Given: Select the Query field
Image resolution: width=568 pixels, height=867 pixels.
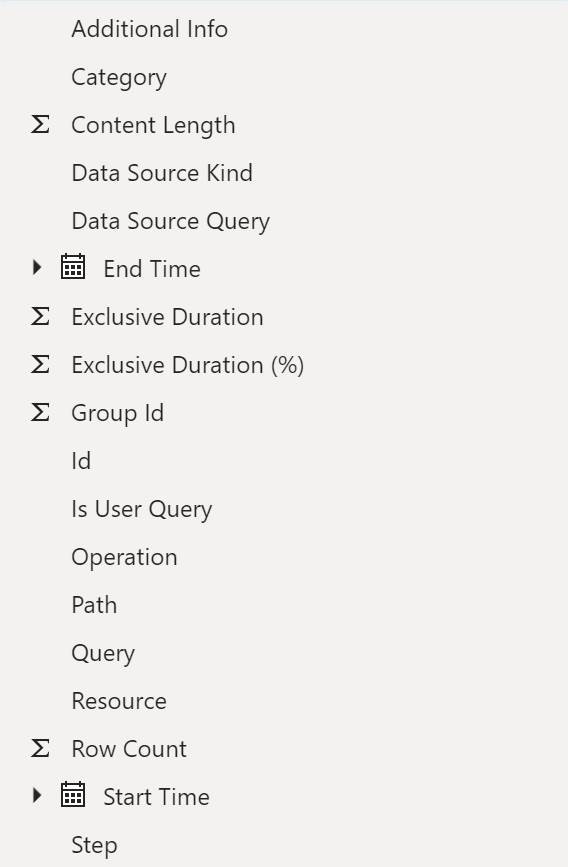Looking at the screenshot, I should (x=103, y=654).
